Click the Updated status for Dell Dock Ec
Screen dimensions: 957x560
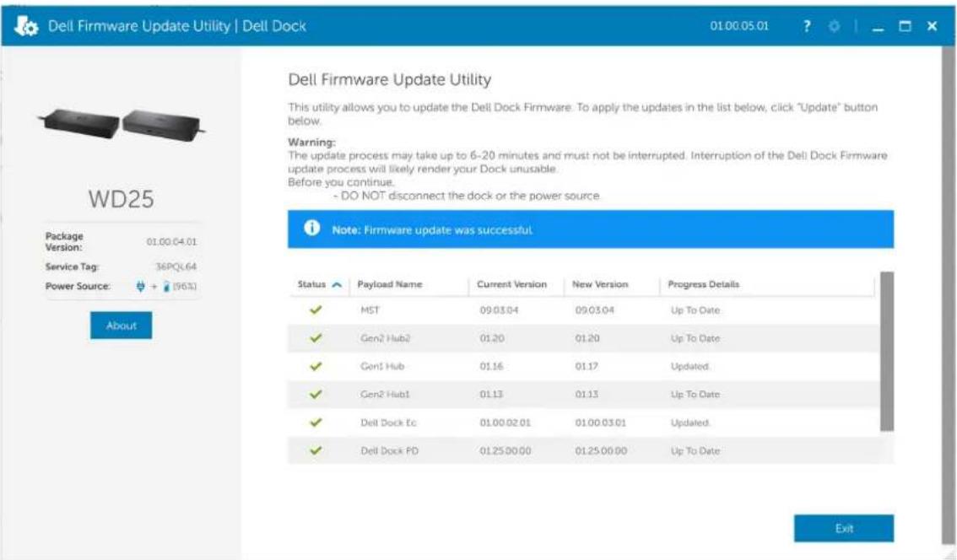tap(689, 423)
